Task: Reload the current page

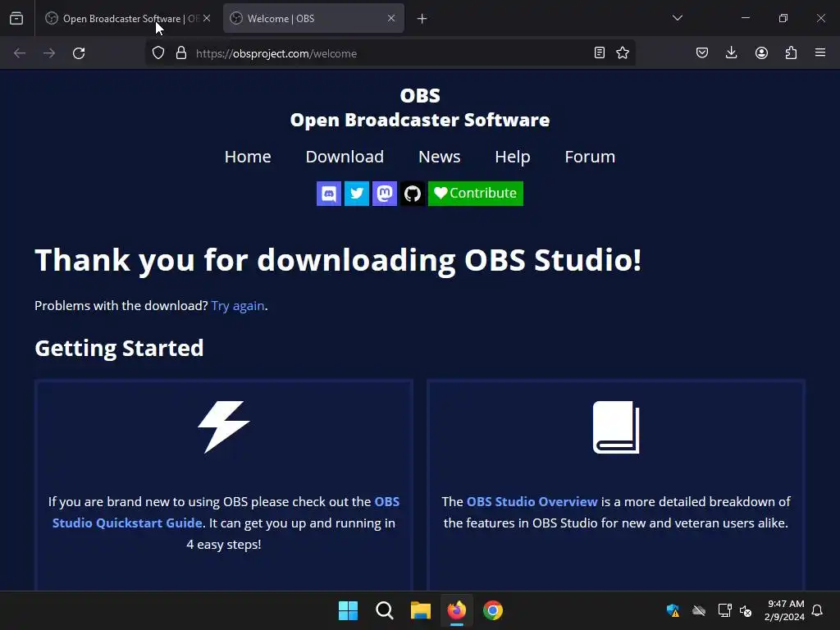Action: coord(79,53)
